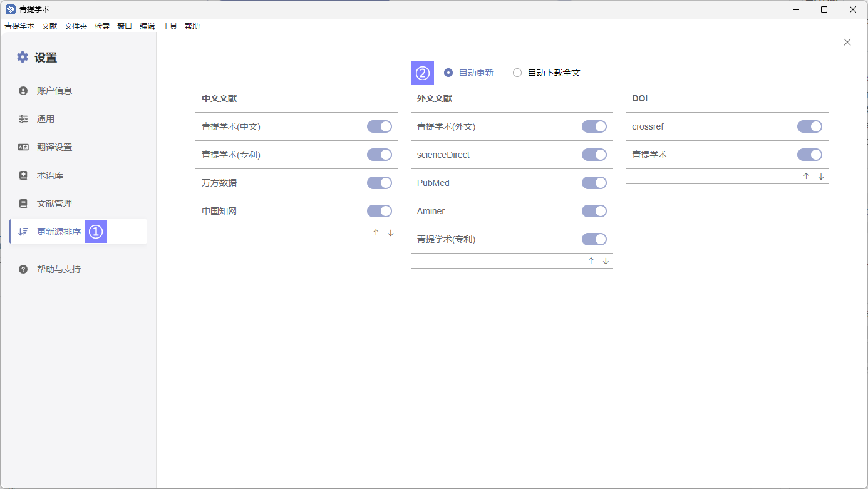Click the account info person icon
868x489 pixels.
point(23,91)
